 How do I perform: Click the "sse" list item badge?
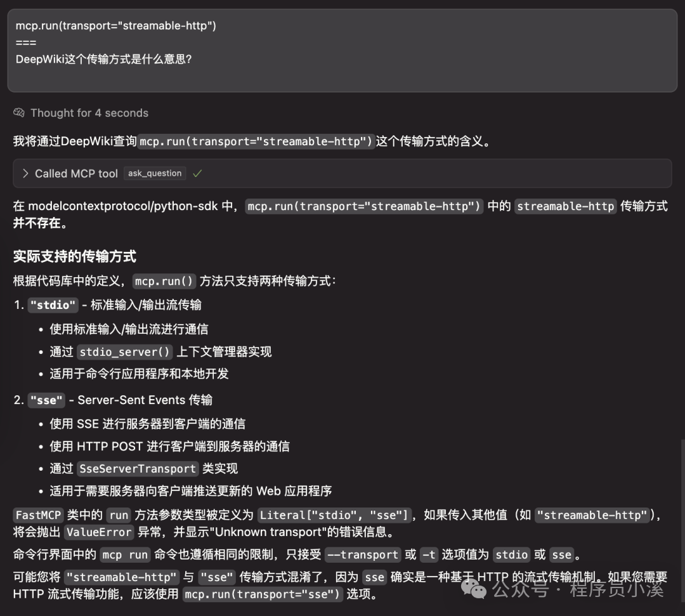pyautogui.click(x=46, y=400)
